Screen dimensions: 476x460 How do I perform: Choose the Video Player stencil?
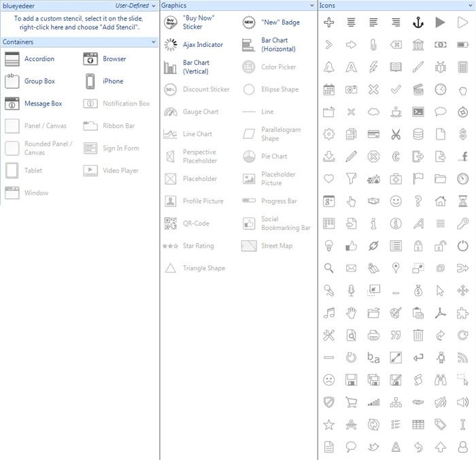(110, 170)
